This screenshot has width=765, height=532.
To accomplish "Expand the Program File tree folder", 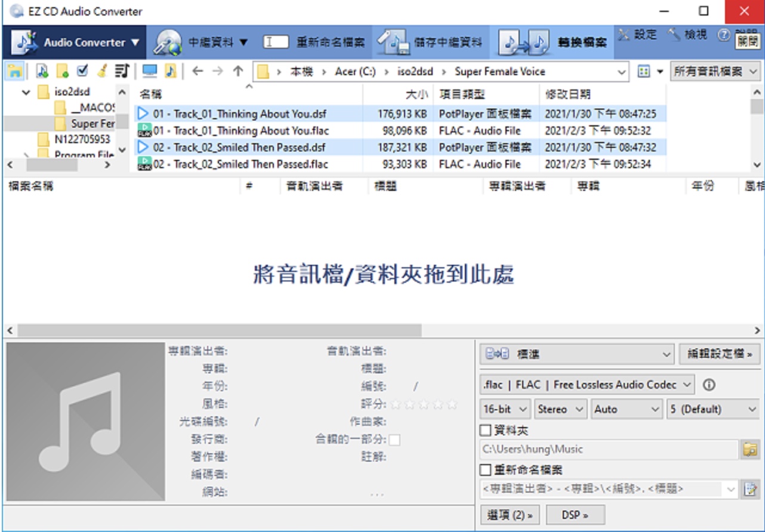I will (26, 155).
